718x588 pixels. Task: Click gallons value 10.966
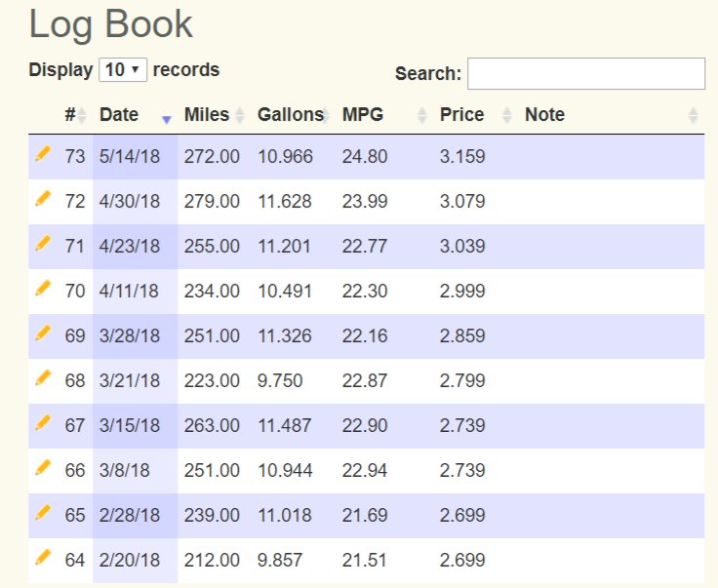pos(285,156)
